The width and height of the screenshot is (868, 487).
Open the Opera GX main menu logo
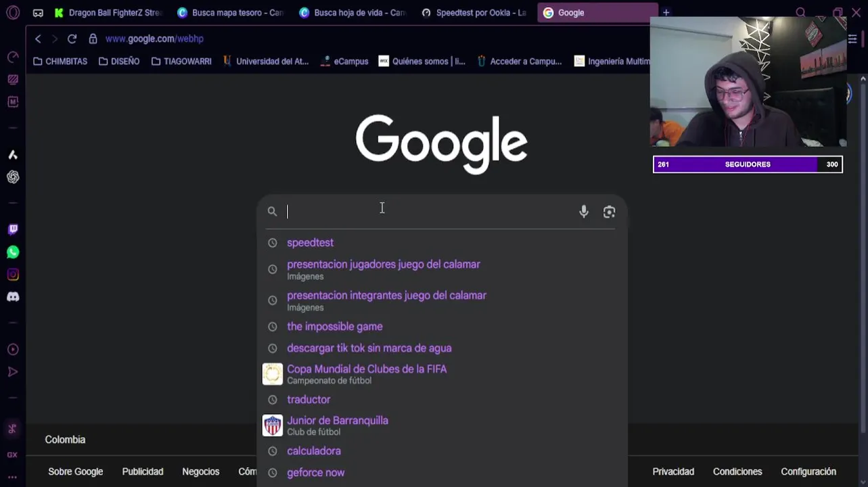click(13, 13)
